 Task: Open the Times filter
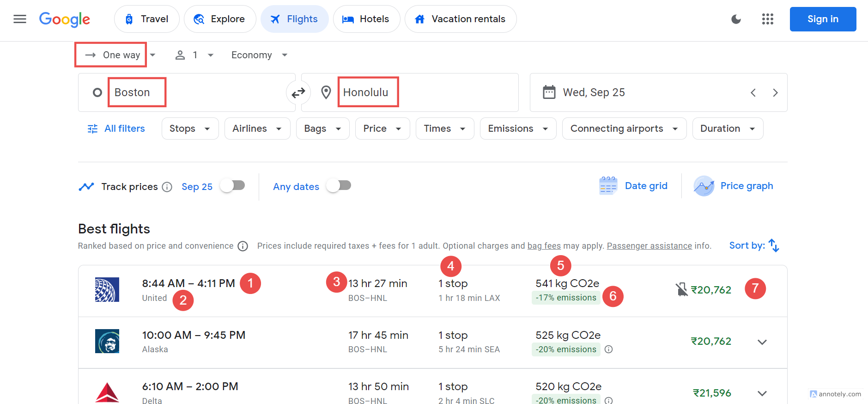(x=445, y=129)
